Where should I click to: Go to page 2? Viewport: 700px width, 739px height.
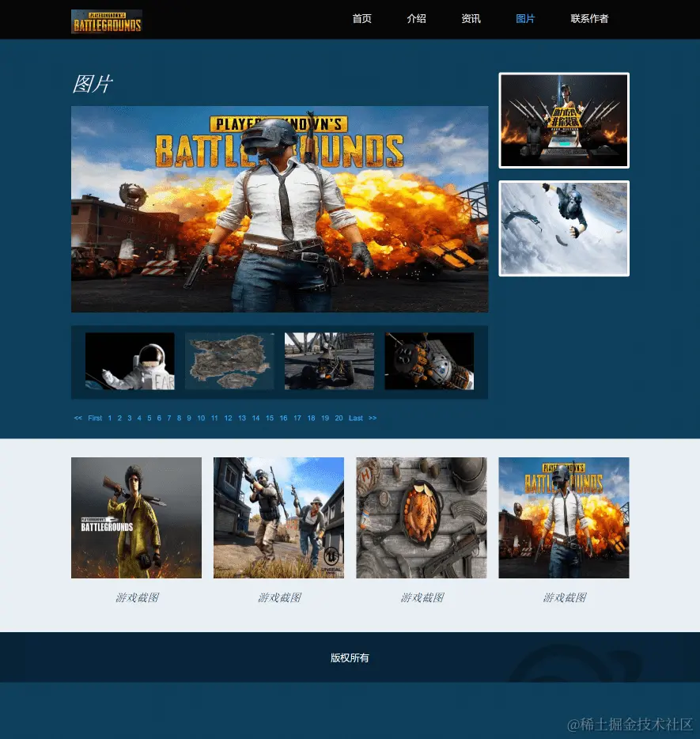click(x=119, y=418)
